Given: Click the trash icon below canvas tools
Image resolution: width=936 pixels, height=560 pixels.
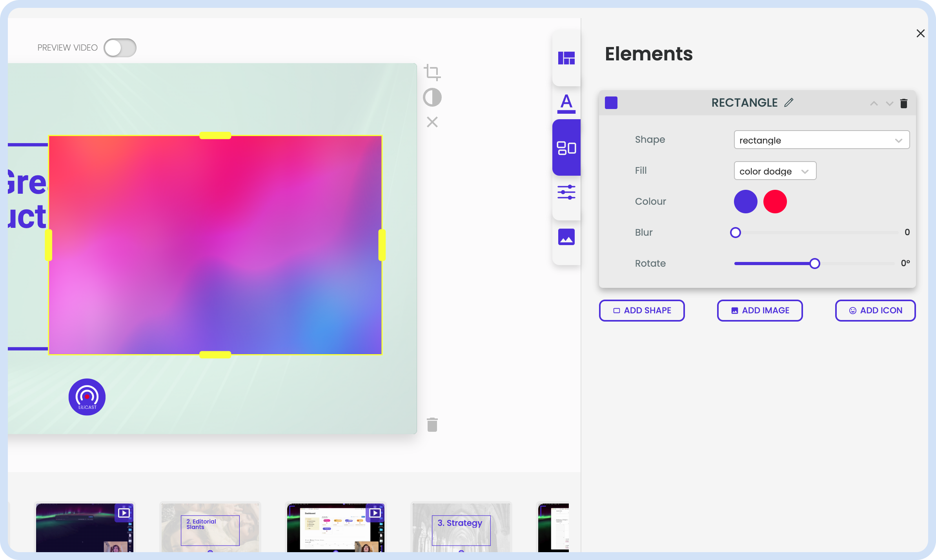Looking at the screenshot, I should click(x=432, y=425).
